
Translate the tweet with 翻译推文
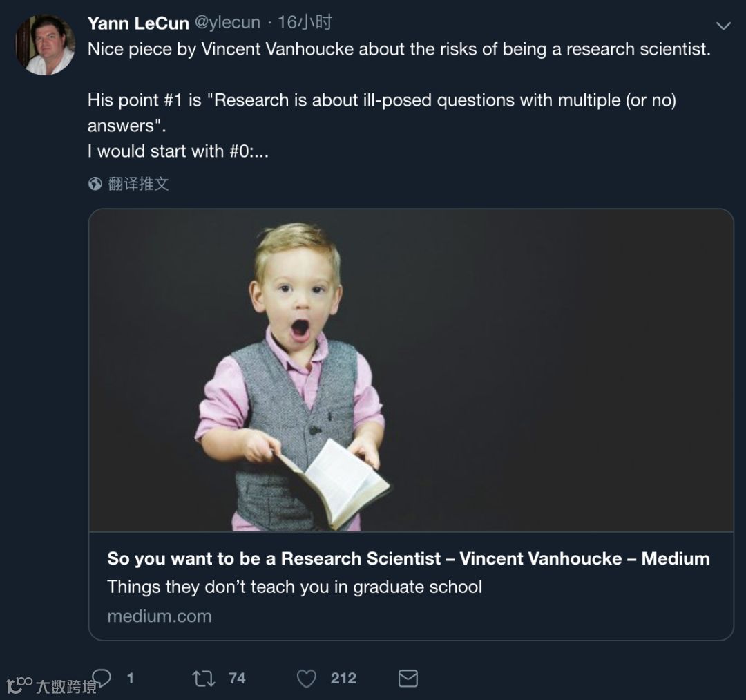(x=138, y=184)
